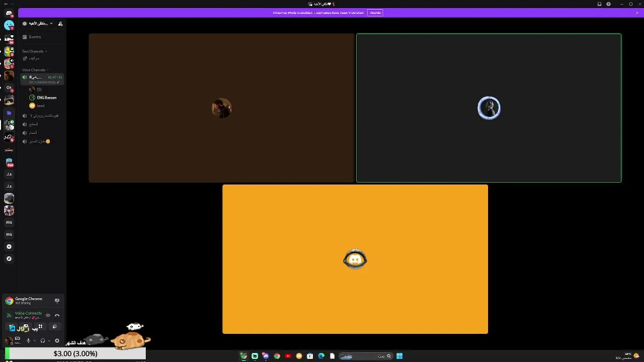Open Discord direct messages home icon
The height and width of the screenshot is (362, 644).
click(x=9, y=13)
